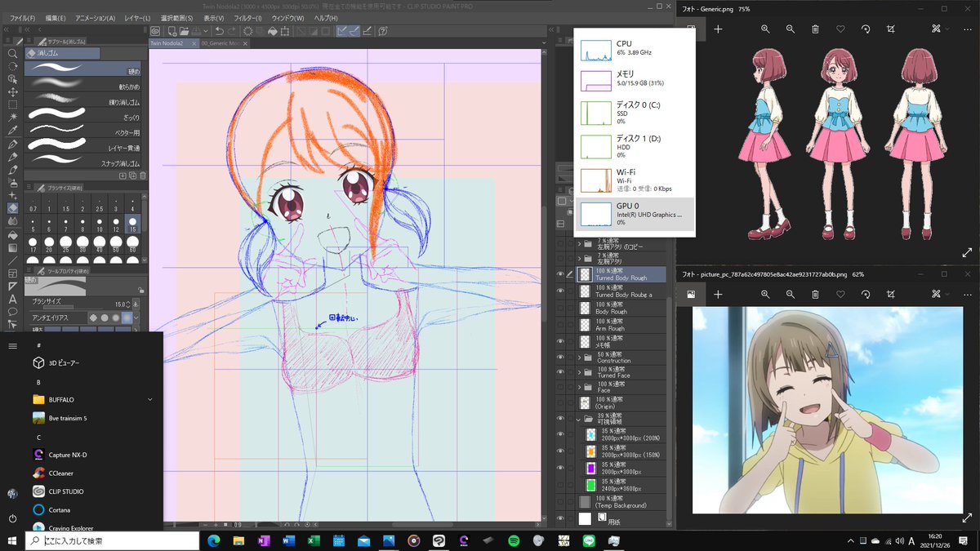
Task: Open CLIP STUDIO launcher icon in command bar
Action: click(155, 31)
